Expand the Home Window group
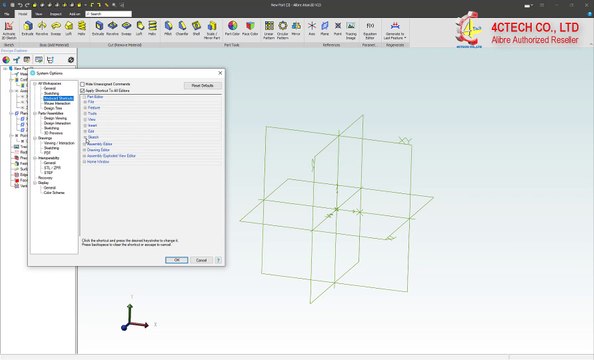The height and width of the screenshot is (360, 594). (x=84, y=162)
